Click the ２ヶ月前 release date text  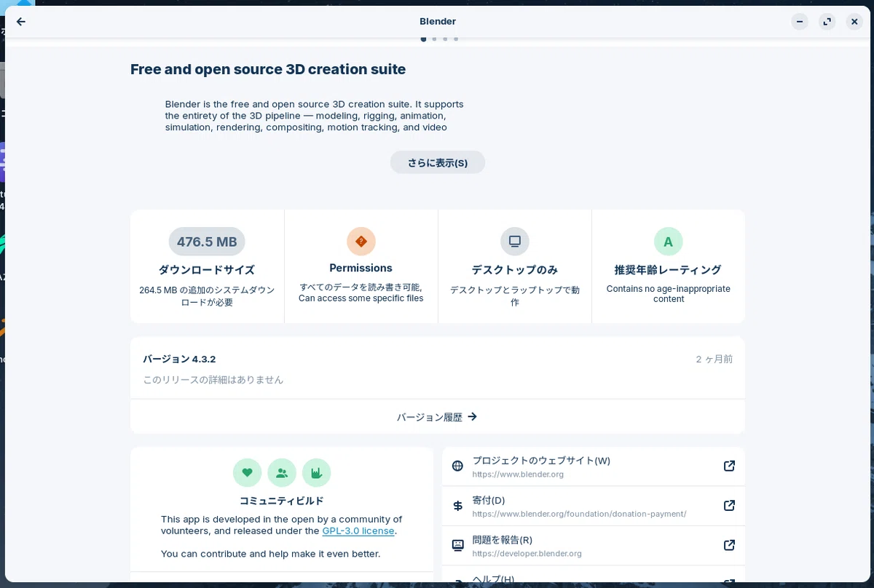pyautogui.click(x=714, y=359)
